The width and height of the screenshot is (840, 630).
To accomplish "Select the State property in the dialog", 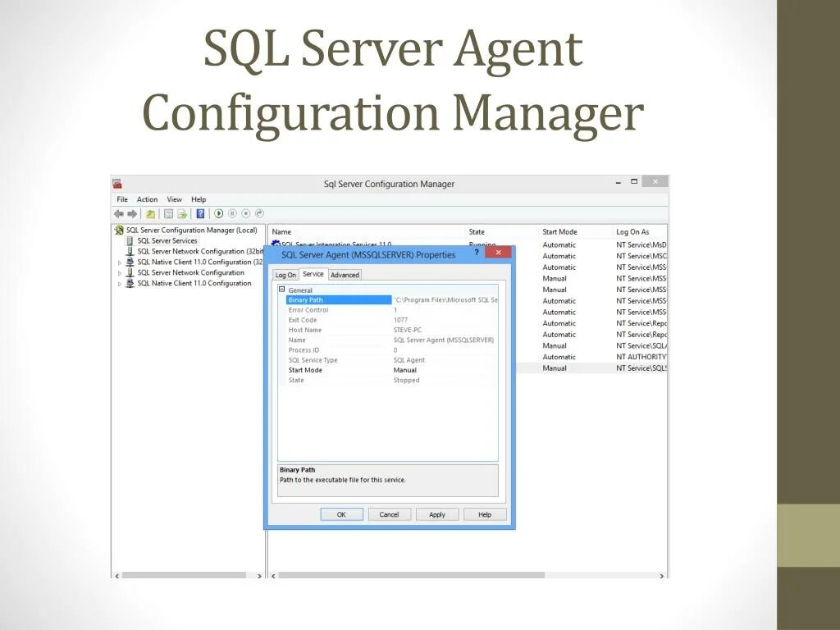I will click(296, 381).
